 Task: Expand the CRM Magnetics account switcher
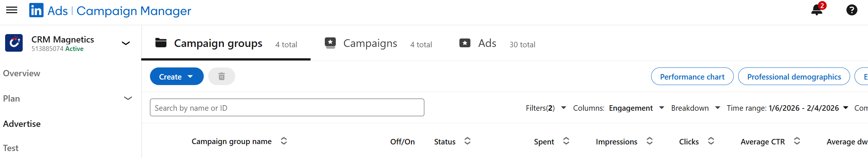(126, 43)
